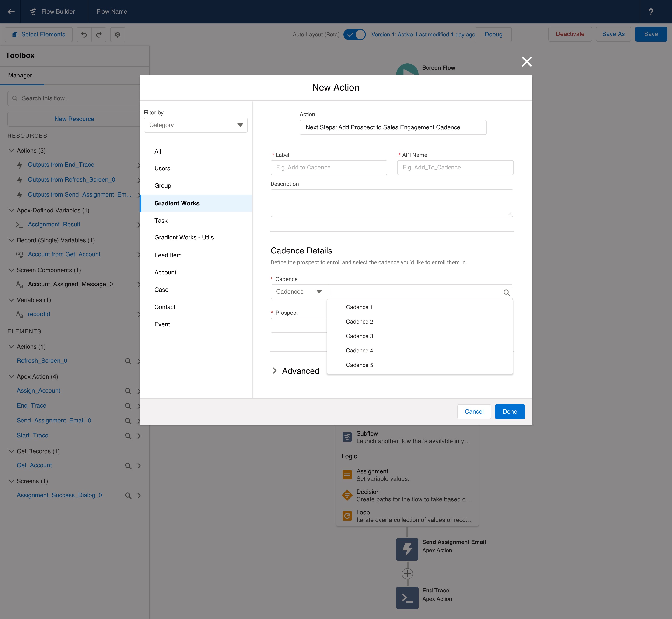The height and width of the screenshot is (619, 672).
Task: Choose Cadence 3 from the list
Action: coord(359,336)
